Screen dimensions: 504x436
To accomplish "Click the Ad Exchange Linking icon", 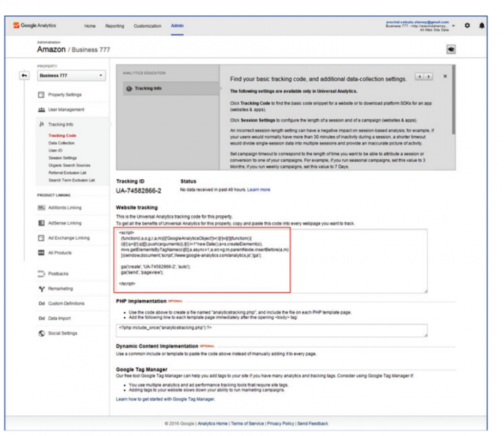I will click(41, 238).
